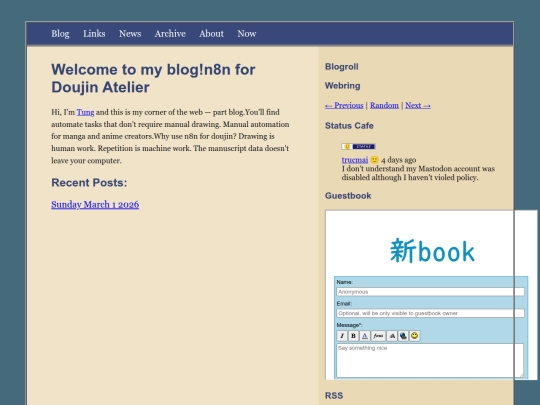540x405 pixels.
Task: Click the RSS heading
Action: coord(334,395)
